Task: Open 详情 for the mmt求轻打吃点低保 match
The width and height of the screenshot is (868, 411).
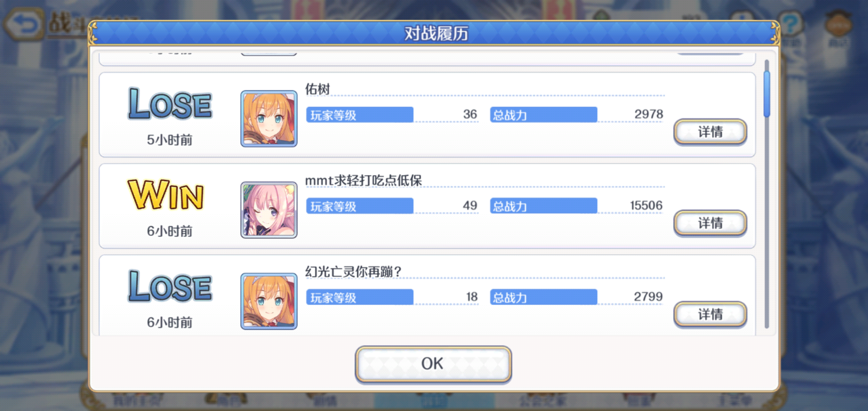Action: tap(710, 223)
